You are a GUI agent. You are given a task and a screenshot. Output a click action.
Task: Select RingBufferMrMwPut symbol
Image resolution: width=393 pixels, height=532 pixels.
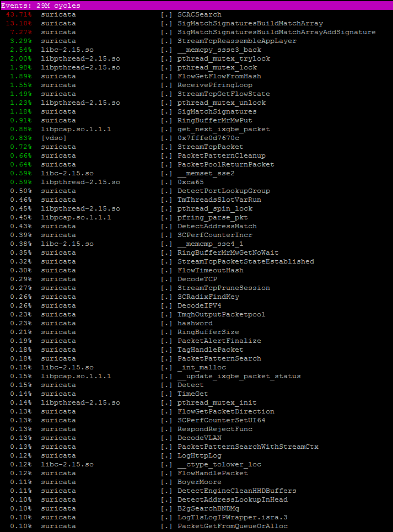coord(215,120)
